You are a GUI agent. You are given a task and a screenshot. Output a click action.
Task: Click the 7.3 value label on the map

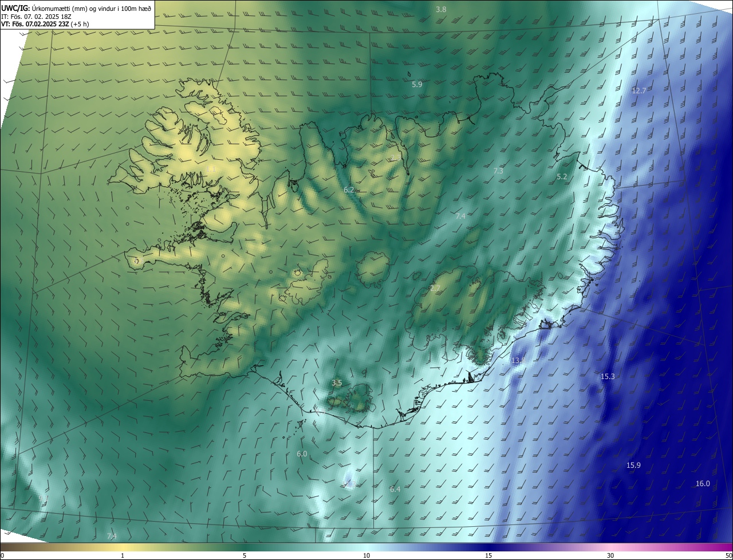point(498,171)
